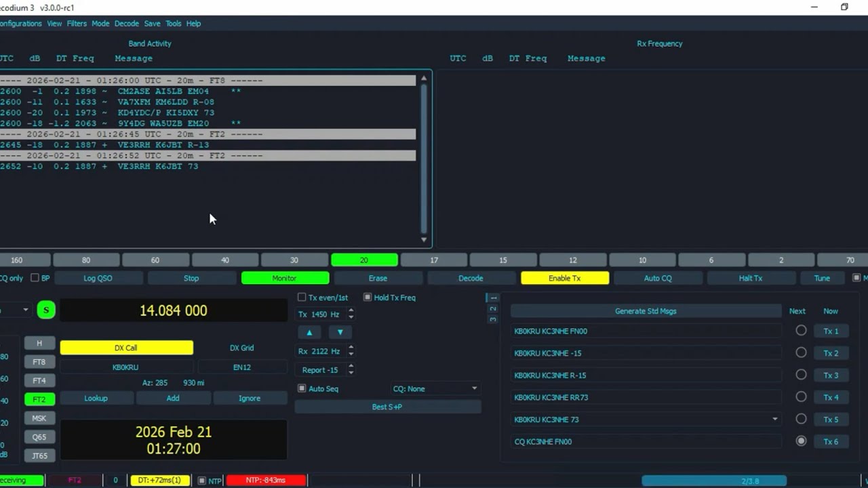Click the Auto CQ button

658,278
